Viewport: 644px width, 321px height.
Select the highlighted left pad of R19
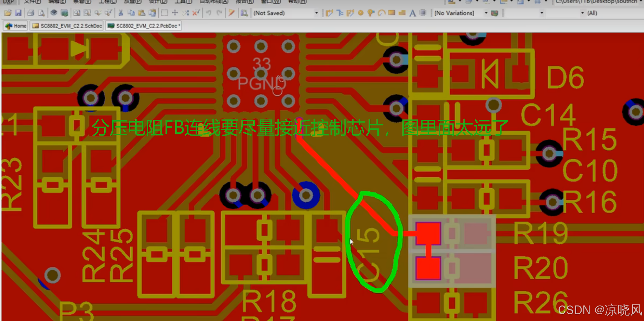pos(428,234)
